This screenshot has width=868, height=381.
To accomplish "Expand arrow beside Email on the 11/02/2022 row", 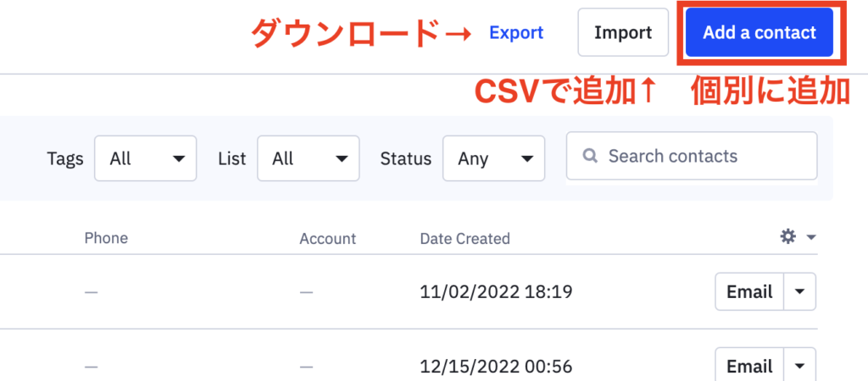I will click(x=800, y=291).
